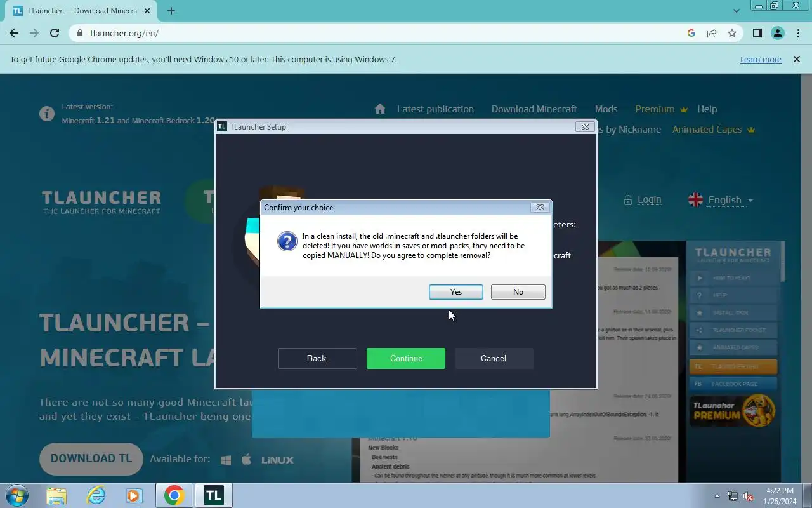Close the TLauncher Setup window
812x508 pixels.
click(x=585, y=126)
